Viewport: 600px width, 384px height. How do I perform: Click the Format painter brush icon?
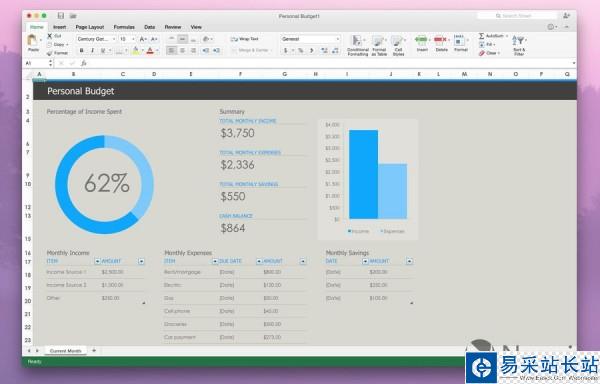click(49, 53)
